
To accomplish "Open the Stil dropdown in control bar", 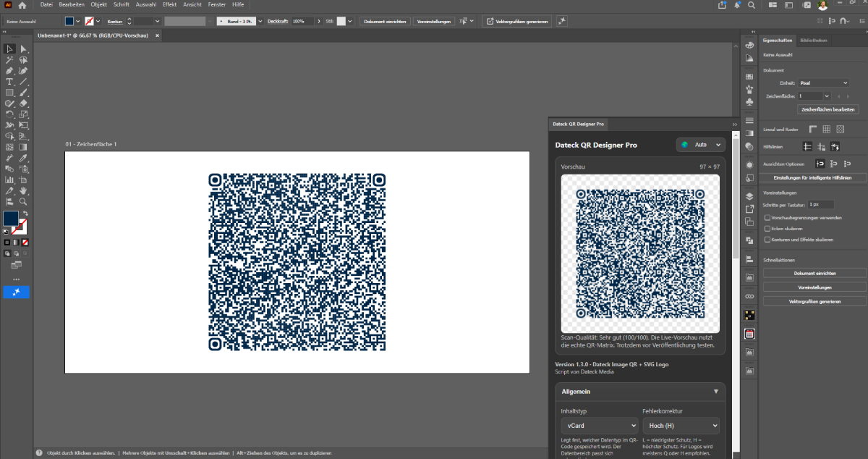I will (x=350, y=21).
